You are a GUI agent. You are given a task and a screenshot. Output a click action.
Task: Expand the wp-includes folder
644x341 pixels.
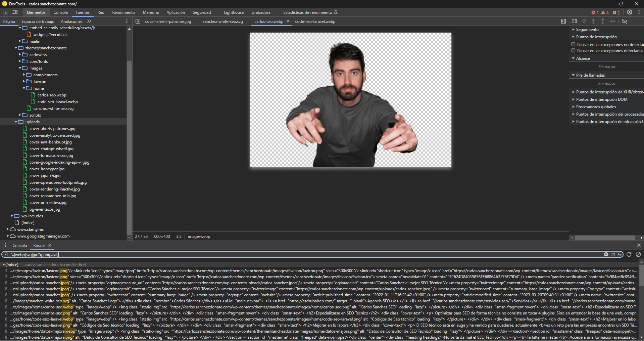(x=12, y=216)
